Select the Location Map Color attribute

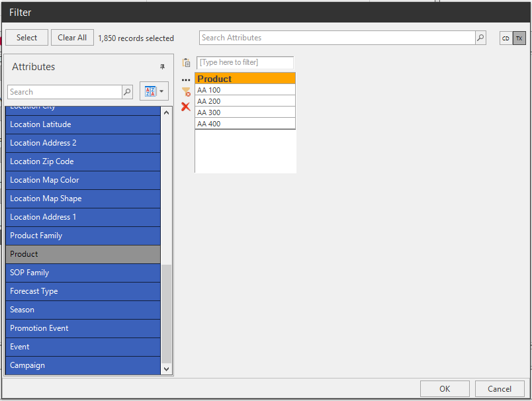(83, 180)
